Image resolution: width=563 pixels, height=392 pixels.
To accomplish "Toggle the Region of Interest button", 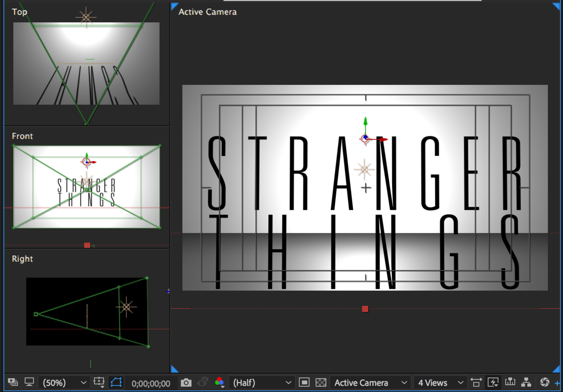I will 304,383.
